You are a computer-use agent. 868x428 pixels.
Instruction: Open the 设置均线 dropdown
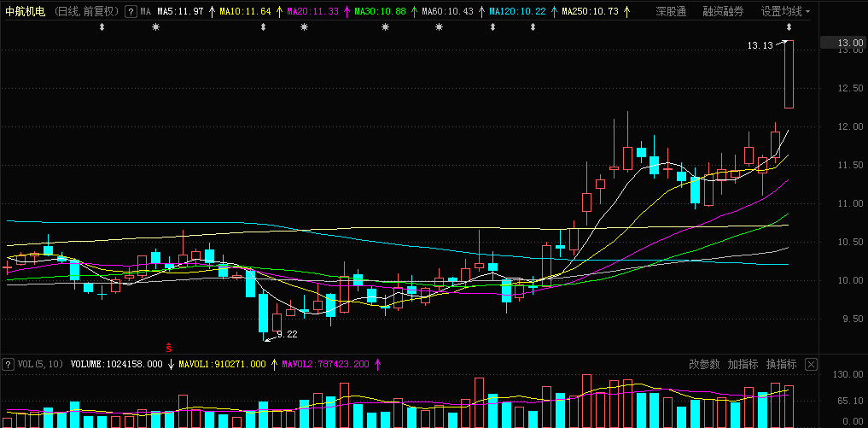coord(785,11)
